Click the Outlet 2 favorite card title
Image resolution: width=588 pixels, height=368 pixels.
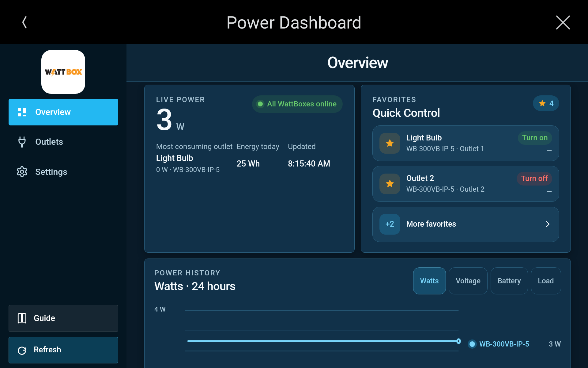click(x=420, y=178)
